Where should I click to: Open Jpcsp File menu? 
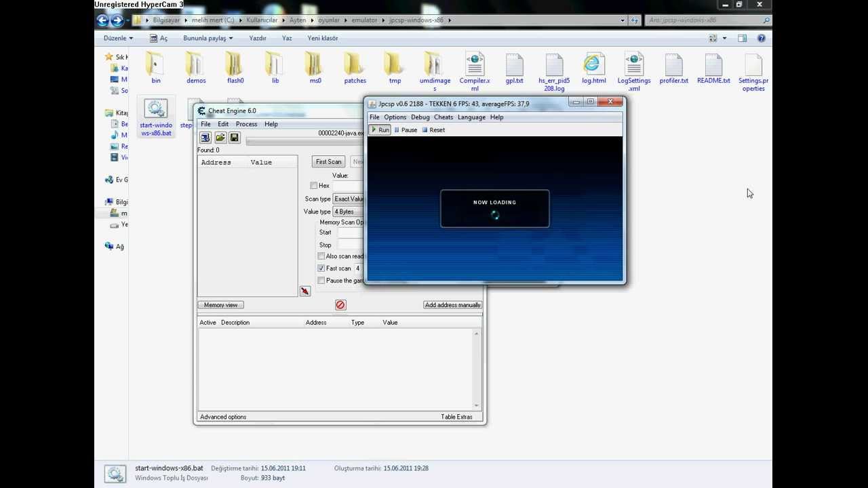[x=374, y=117]
